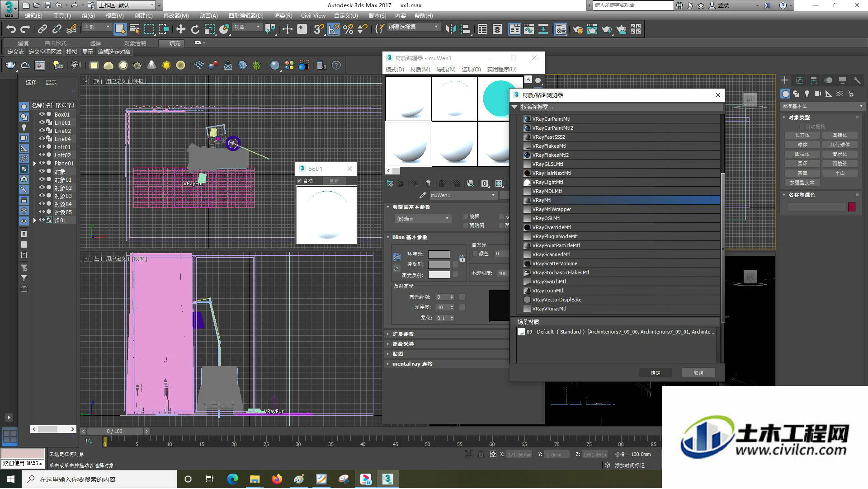Click the material eyedropper picker icon
Image resolution: width=868 pixels, height=489 pixels.
423,195
